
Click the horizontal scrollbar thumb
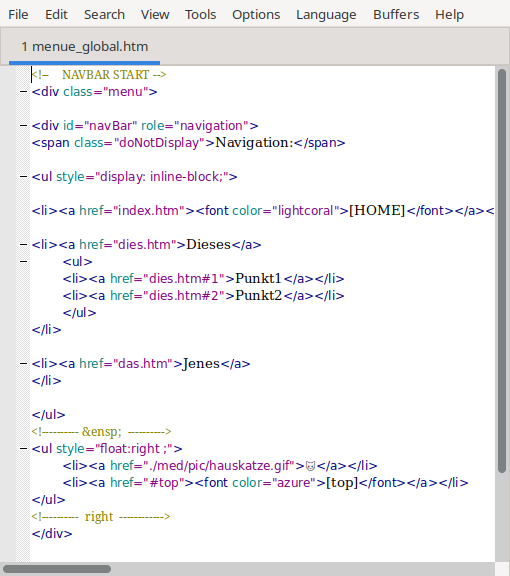(57, 569)
